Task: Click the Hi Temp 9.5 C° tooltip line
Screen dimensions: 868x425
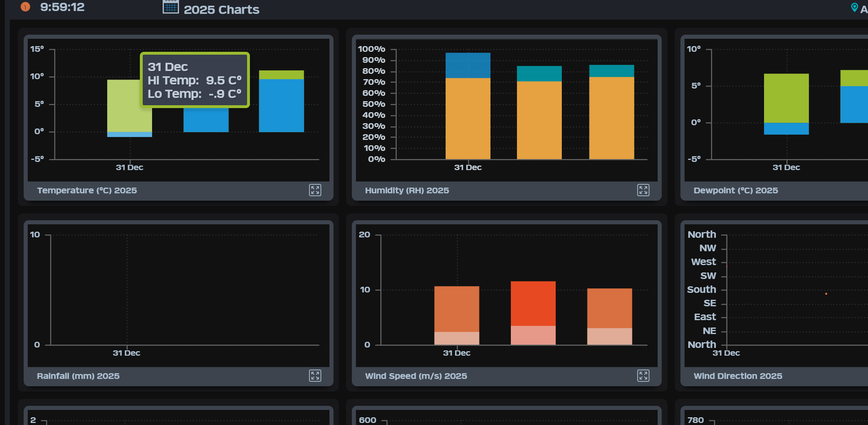Action: click(194, 80)
